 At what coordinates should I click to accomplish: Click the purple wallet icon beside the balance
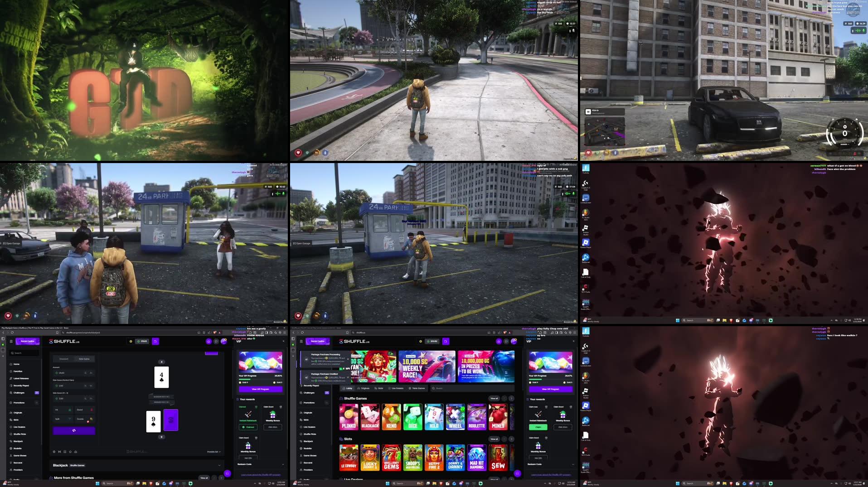coord(155,341)
